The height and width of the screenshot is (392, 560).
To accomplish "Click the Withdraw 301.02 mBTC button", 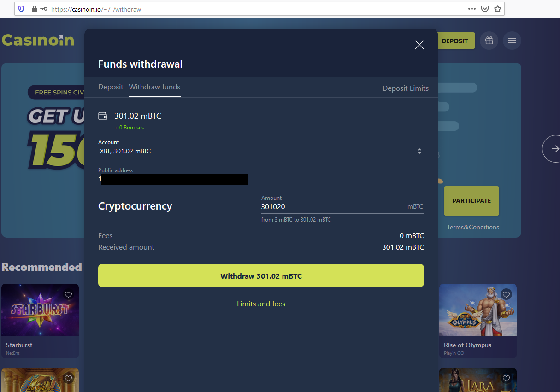I will [261, 275].
